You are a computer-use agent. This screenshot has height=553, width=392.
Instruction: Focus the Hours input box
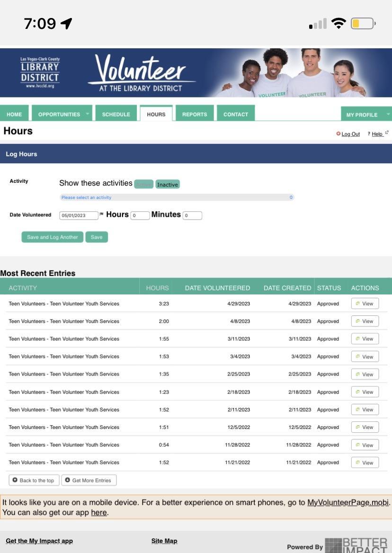tap(140, 215)
